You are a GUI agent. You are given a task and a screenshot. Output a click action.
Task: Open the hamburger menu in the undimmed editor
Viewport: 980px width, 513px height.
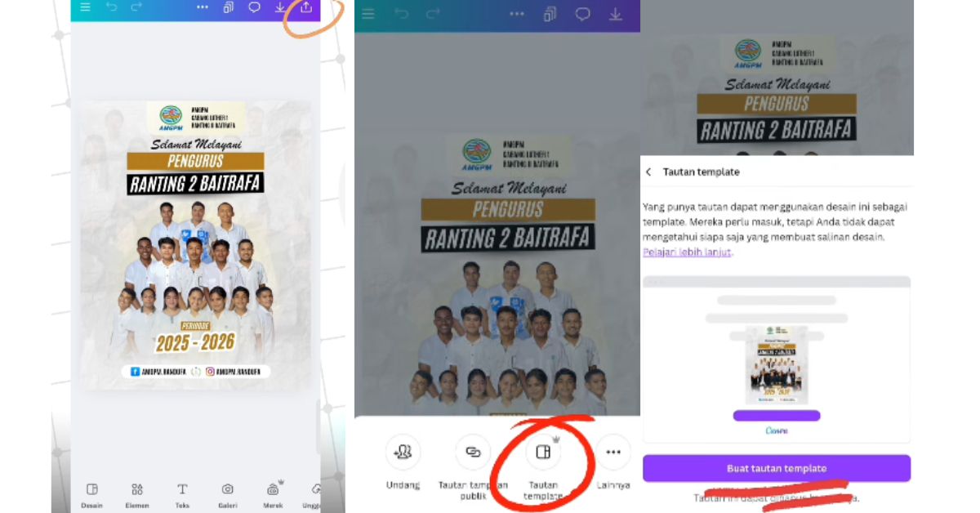click(x=86, y=8)
